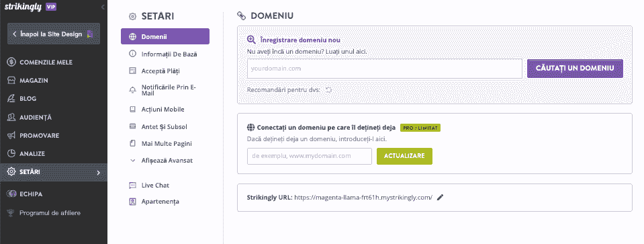The image size is (644, 244).
Task: Click the Domenii globe icon
Action: [133, 36]
